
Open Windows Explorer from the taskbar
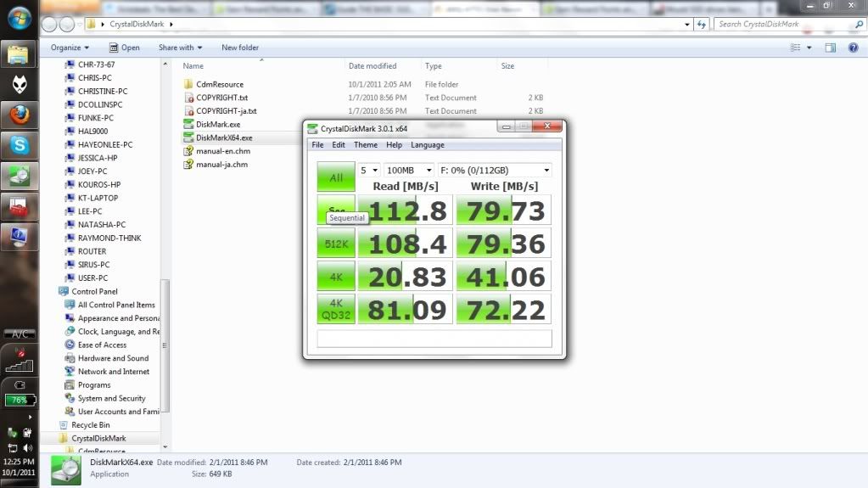click(20, 54)
